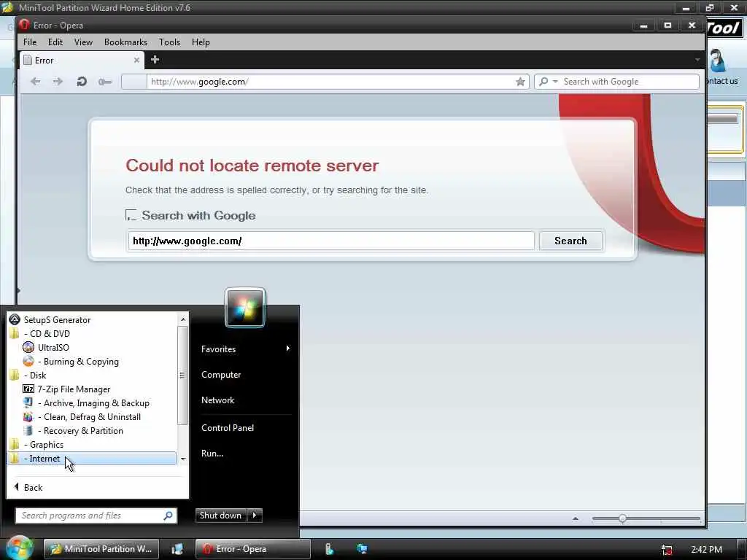The image size is (747, 560).
Task: Open Opera's Help menu
Action: [x=201, y=42]
